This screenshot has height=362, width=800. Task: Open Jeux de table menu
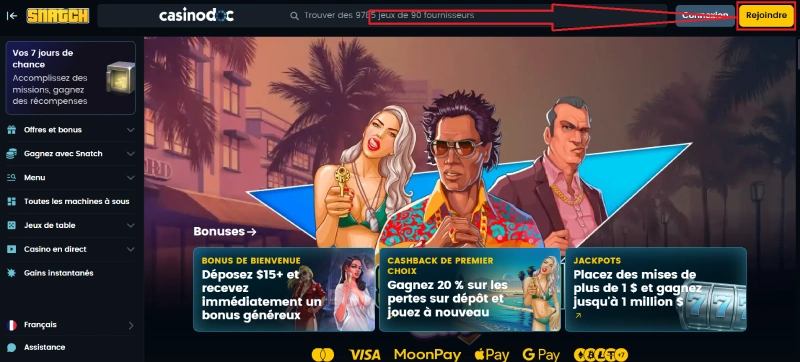[x=70, y=225]
